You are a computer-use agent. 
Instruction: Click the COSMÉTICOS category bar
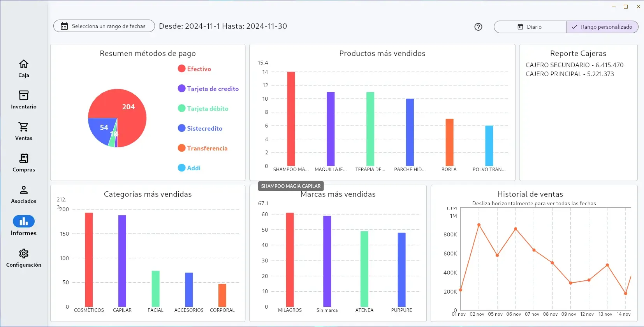click(89, 260)
